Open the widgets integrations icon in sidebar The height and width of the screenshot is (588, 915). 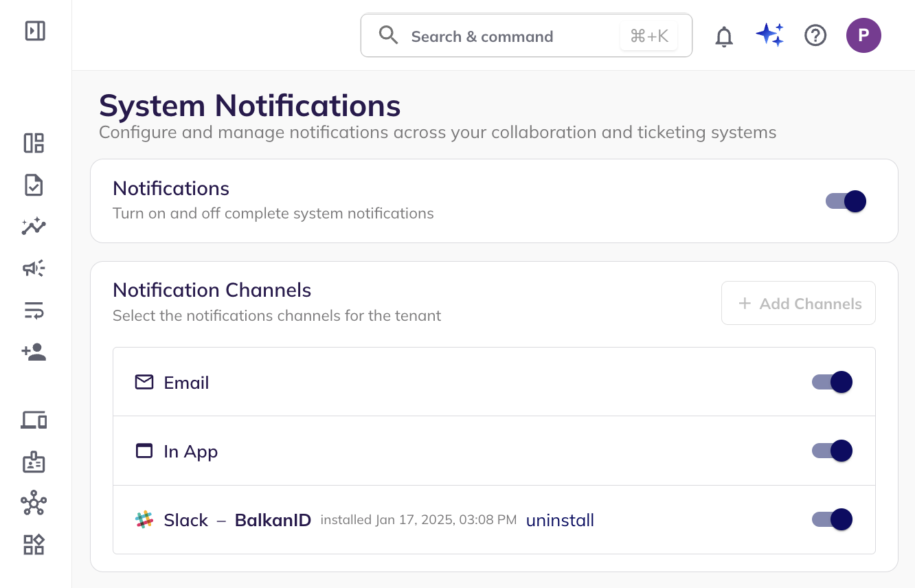pos(34,545)
